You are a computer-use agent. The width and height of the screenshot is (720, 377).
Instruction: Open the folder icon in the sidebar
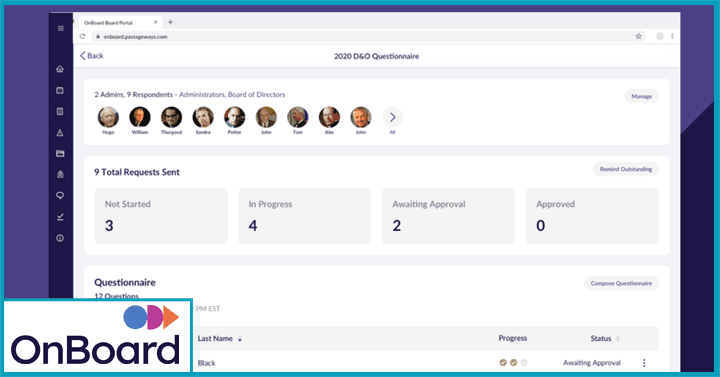[x=60, y=153]
